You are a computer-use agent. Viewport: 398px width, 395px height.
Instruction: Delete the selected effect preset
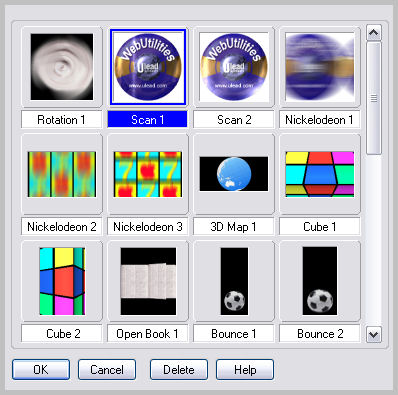pyautogui.click(x=179, y=369)
